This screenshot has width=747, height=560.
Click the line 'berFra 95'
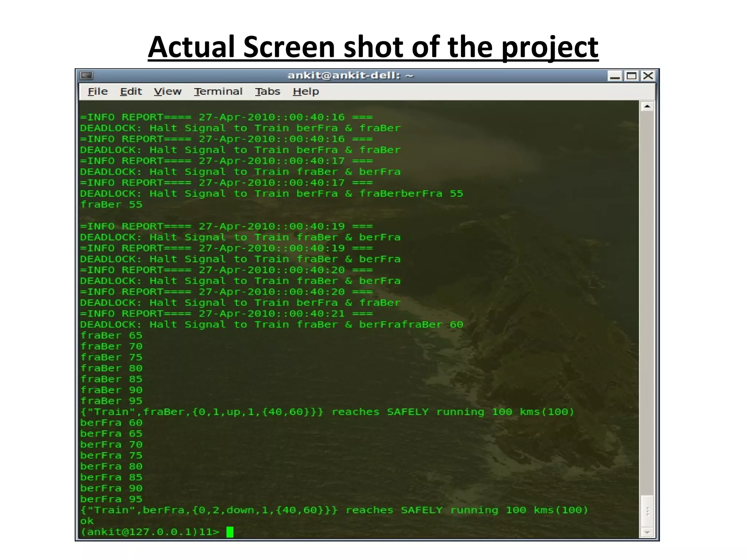[x=111, y=499]
